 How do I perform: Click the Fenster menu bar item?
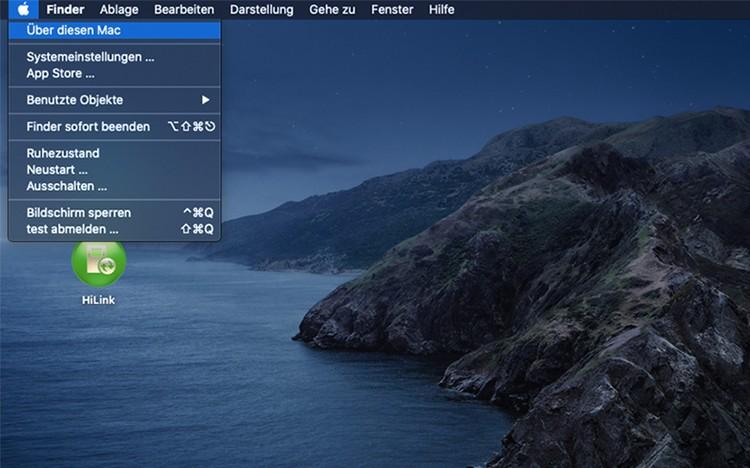coord(392,10)
